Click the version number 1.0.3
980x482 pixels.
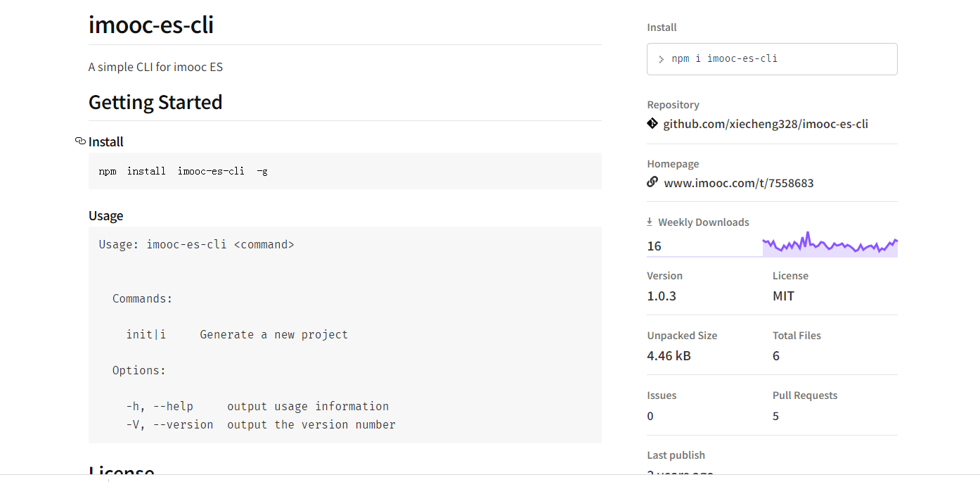click(662, 296)
